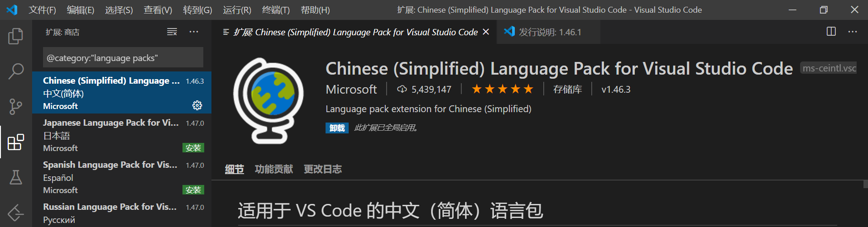Click the extensions search input field
This screenshot has width=868, height=227.
123,58
